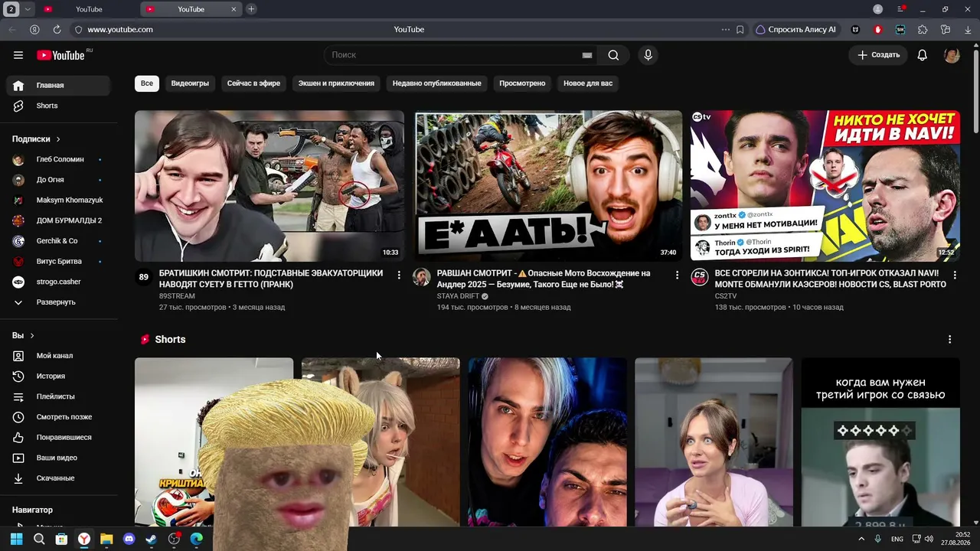
Task: Expand the subscriptions list with Развернуть
Action: 55,302
